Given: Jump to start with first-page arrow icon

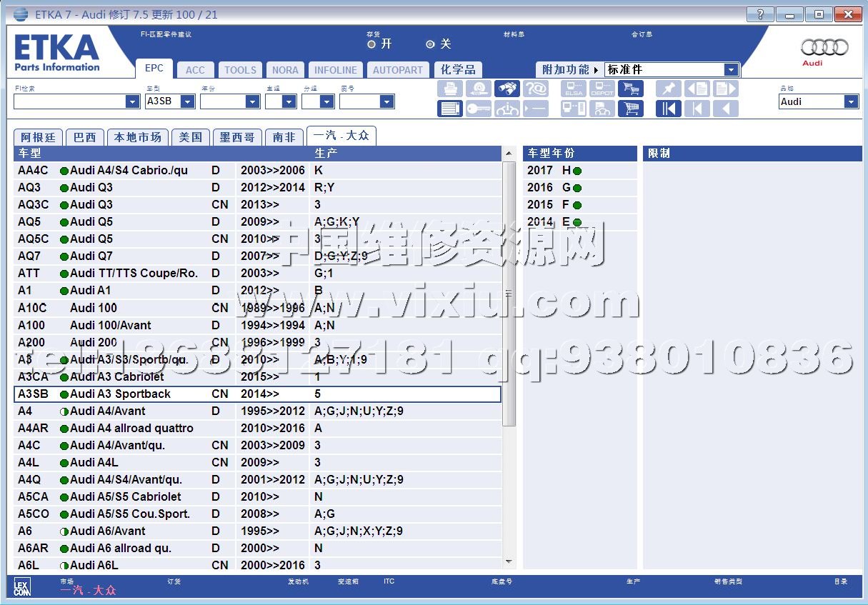Looking at the screenshot, I should [669, 109].
